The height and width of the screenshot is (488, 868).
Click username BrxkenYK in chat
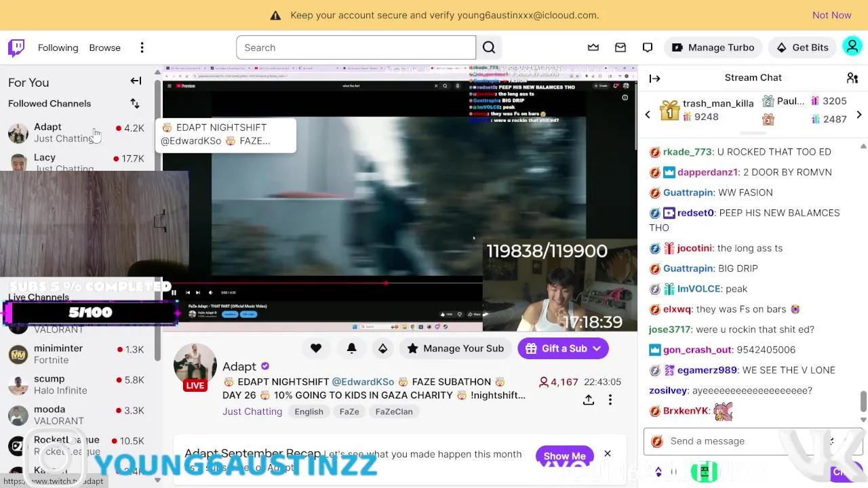pos(686,411)
